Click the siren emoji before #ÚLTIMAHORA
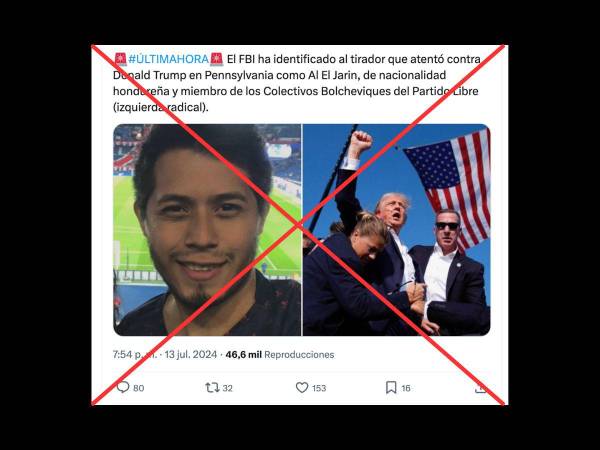 (x=121, y=59)
